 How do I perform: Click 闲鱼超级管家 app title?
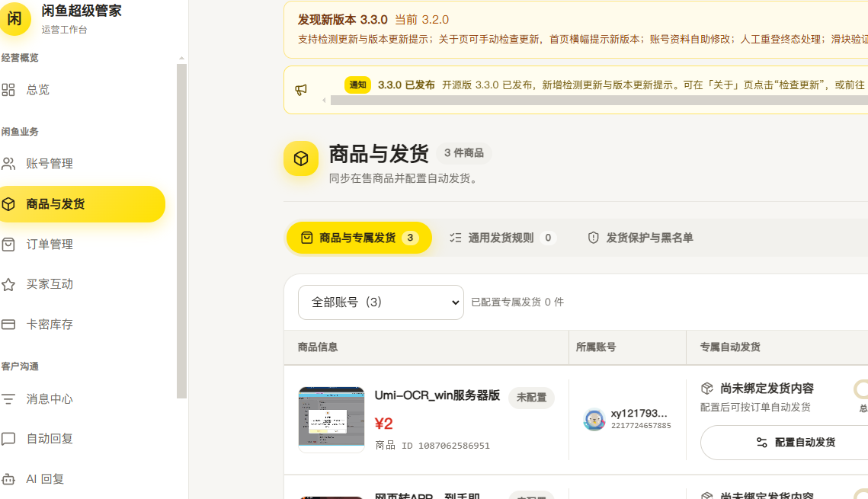[x=82, y=11]
